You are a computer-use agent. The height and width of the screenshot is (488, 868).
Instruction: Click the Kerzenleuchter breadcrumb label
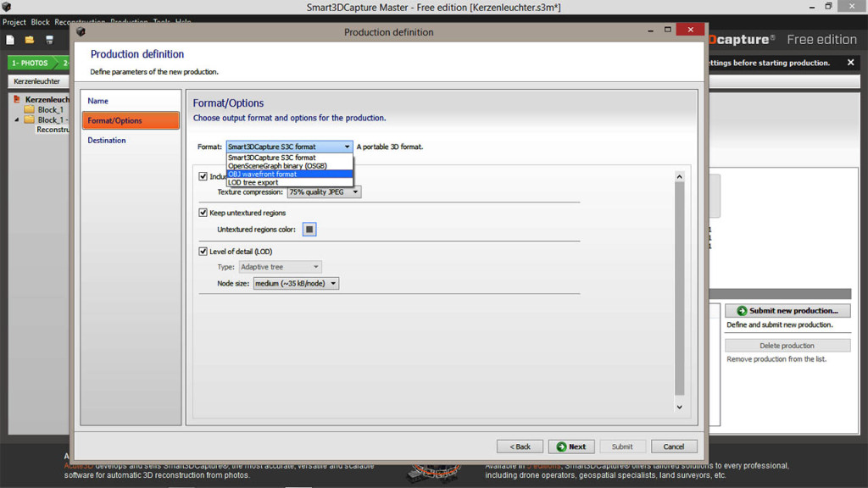click(x=36, y=81)
